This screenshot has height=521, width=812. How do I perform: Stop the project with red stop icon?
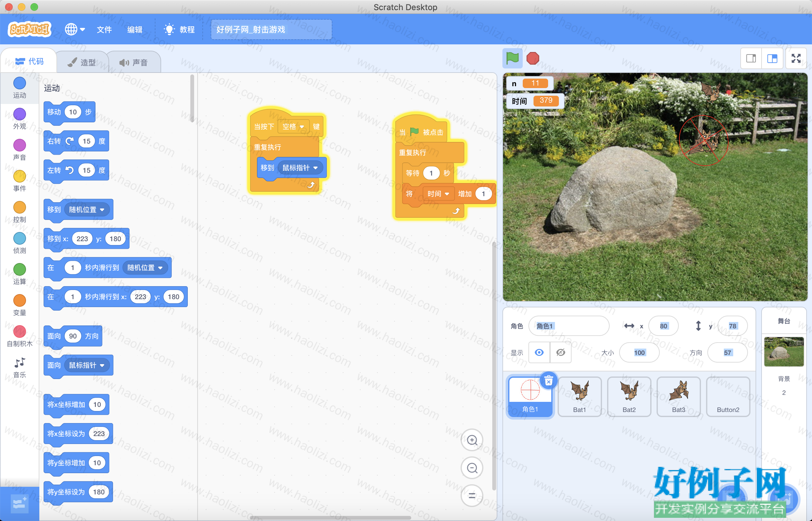coord(533,59)
